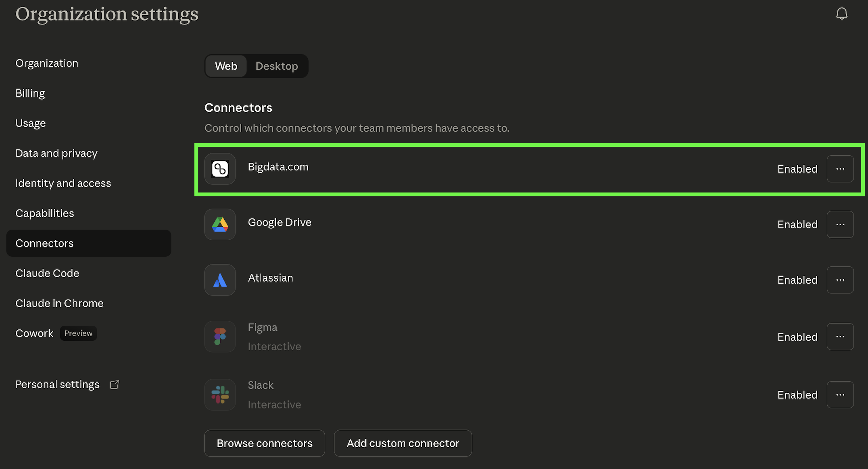Open Personal settings in new window
Image resolution: width=868 pixels, height=469 pixels.
click(115, 384)
